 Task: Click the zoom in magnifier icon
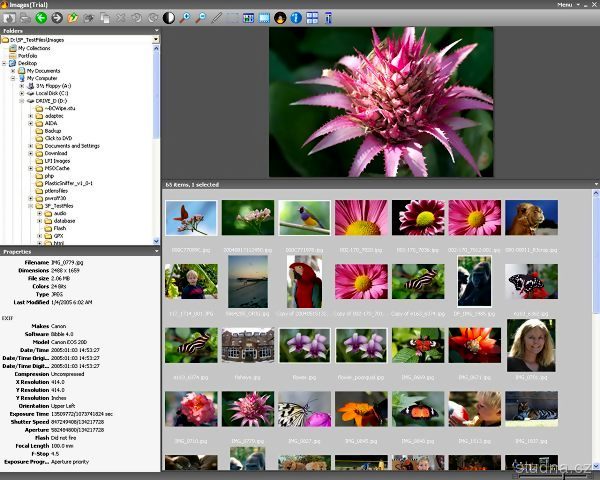186,18
